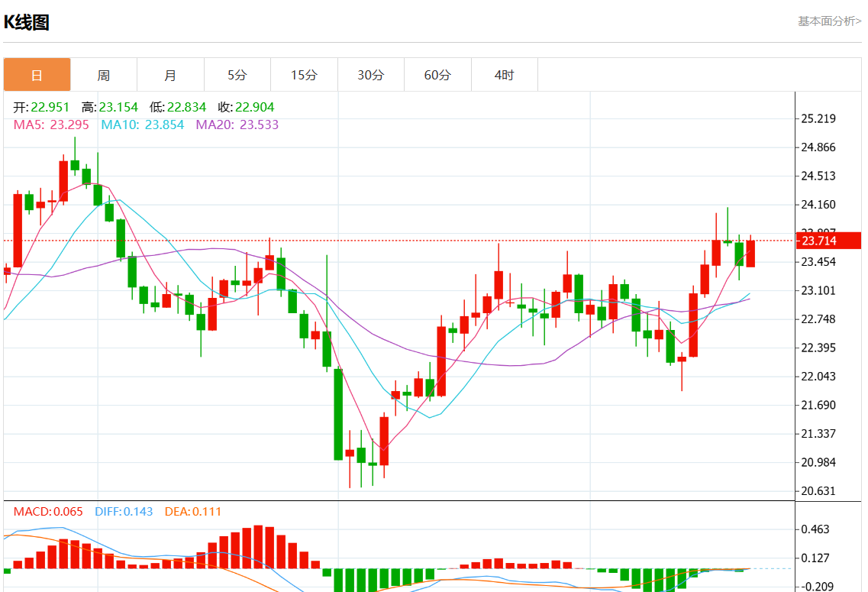Click the 22.395 price axis label
The width and height of the screenshot is (868, 592).
[x=818, y=348]
